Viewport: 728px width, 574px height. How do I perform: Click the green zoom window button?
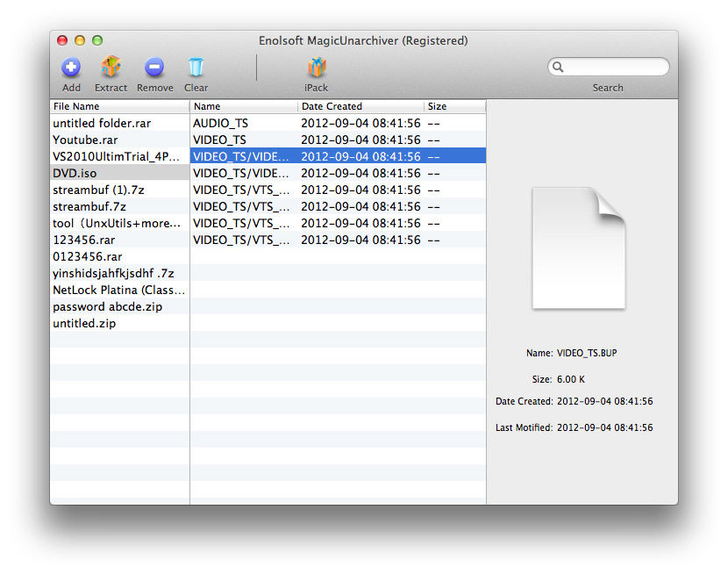click(97, 40)
